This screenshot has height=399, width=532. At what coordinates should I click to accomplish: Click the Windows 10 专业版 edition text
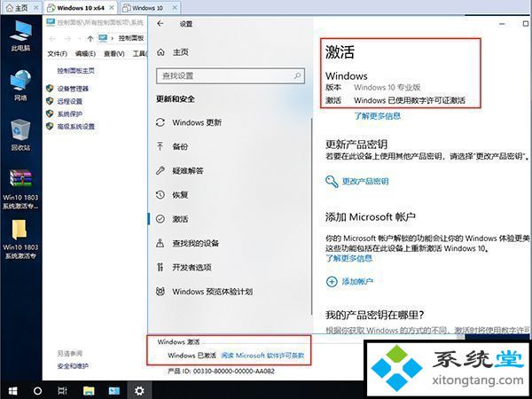pos(387,87)
